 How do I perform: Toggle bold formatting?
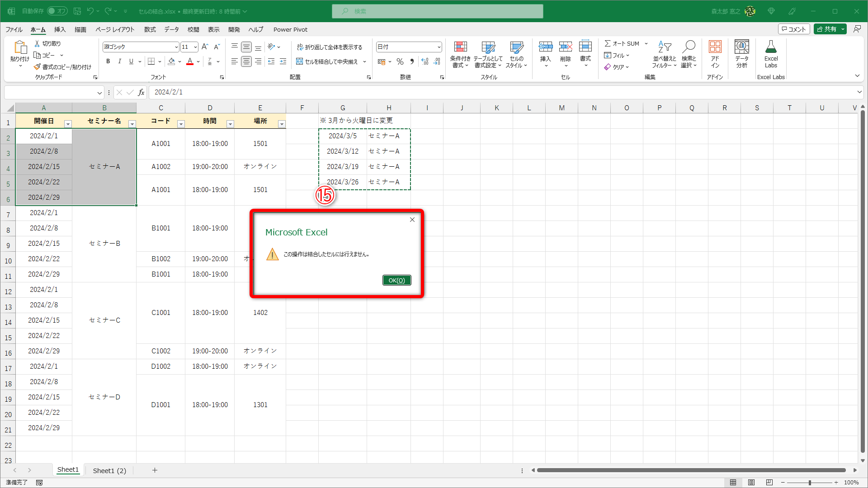click(108, 61)
